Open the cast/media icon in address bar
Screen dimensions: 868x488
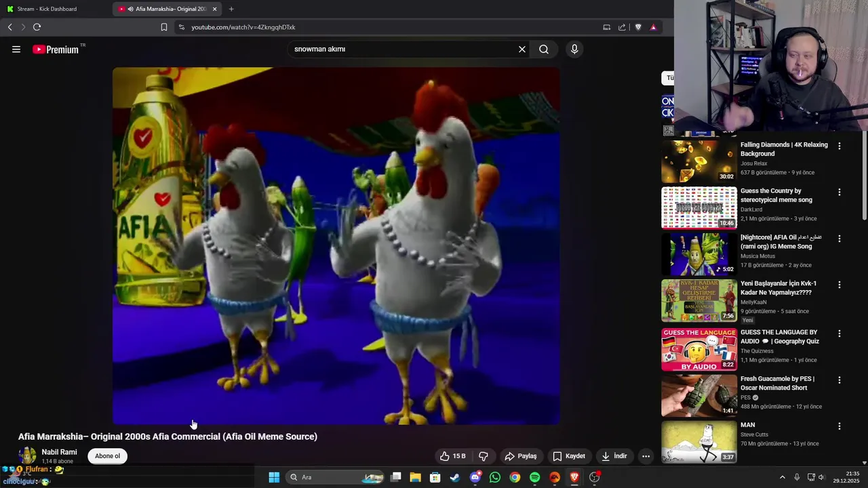tap(606, 27)
